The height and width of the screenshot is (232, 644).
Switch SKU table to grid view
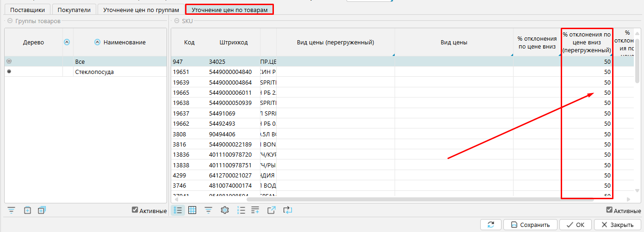192,210
